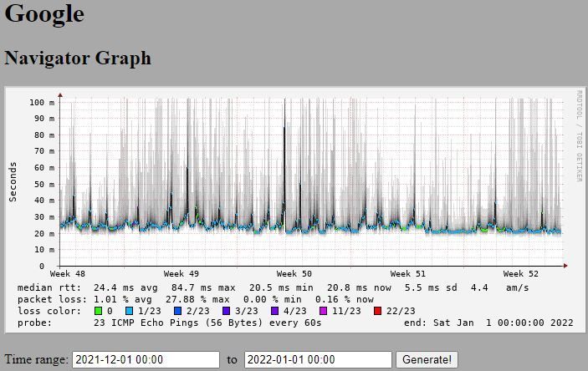Click the 0.16 % now packet loss

point(345,299)
